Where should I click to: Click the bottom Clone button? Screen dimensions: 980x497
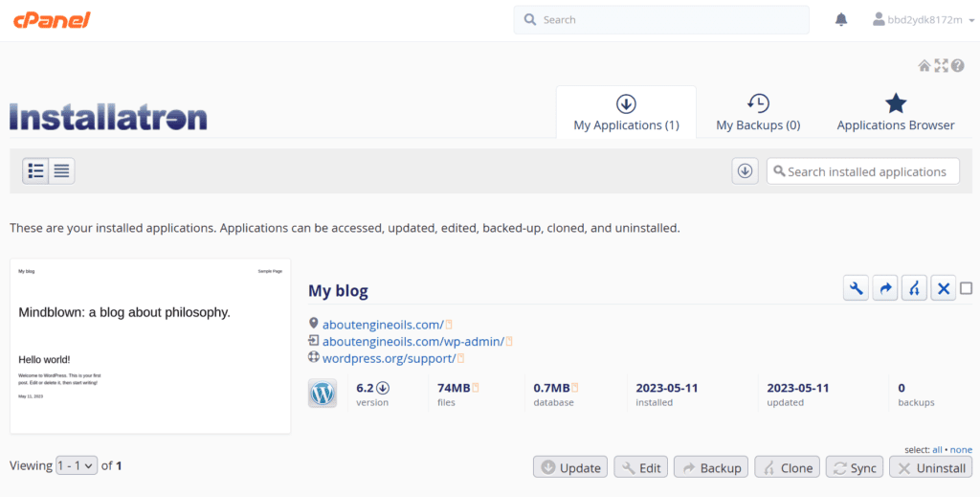(x=787, y=467)
